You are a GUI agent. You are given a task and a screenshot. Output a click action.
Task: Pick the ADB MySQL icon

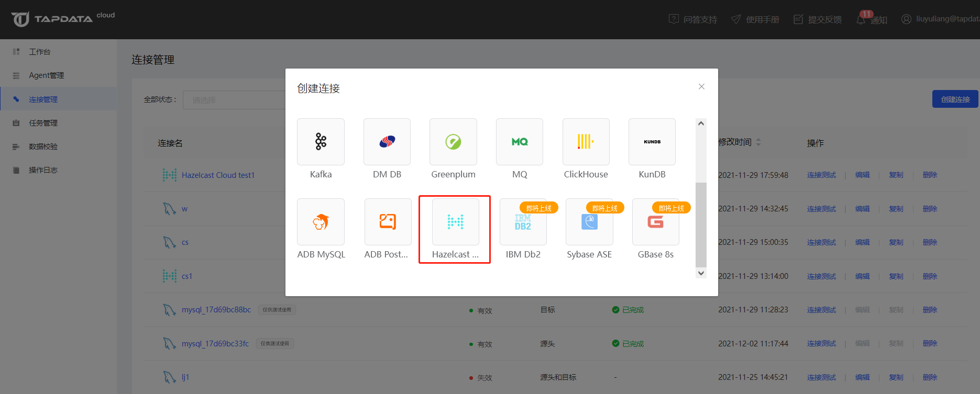321,222
